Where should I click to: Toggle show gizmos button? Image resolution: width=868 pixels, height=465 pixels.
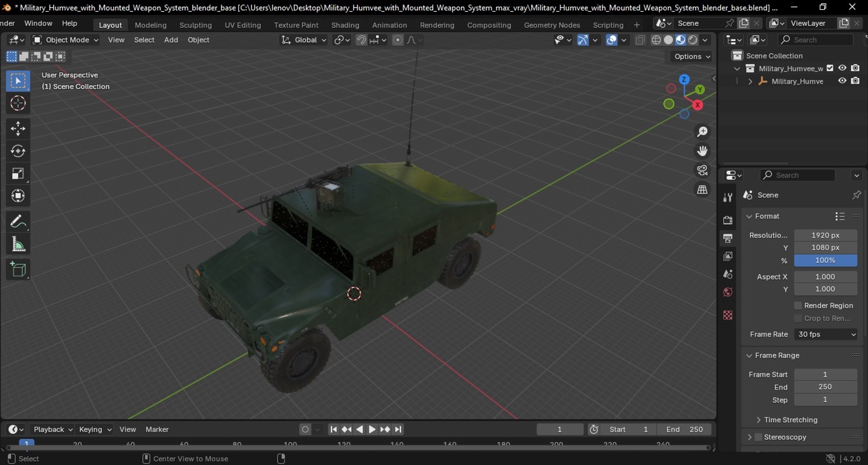tap(583, 40)
